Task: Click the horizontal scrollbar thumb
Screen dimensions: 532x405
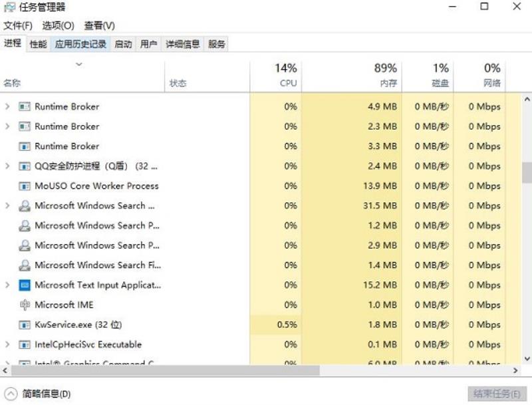Action: (165, 370)
